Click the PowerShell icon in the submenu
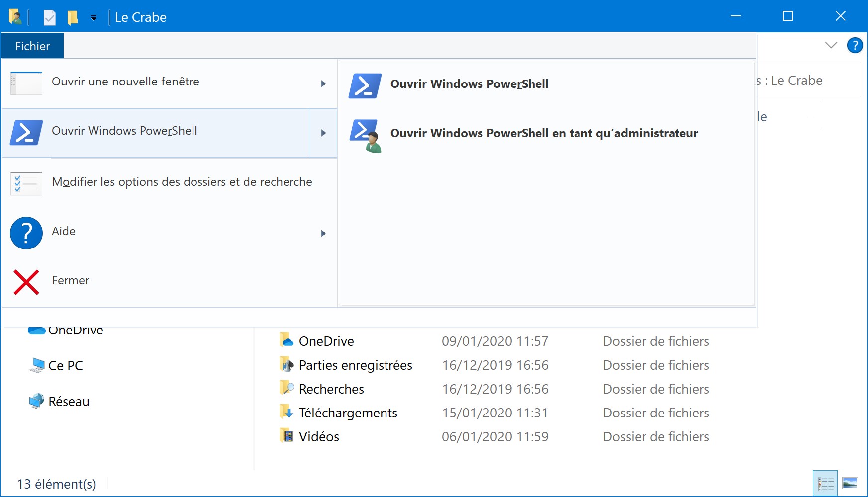The width and height of the screenshot is (868, 497). coord(365,85)
